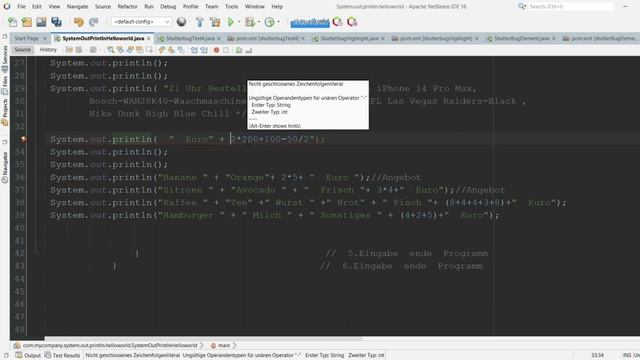The image size is (640, 360).
Task: Open the Output window button
Action: point(28,355)
